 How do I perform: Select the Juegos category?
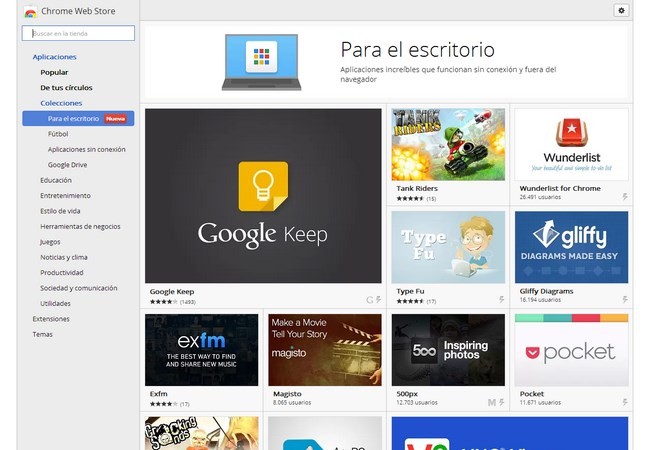pos(50,242)
